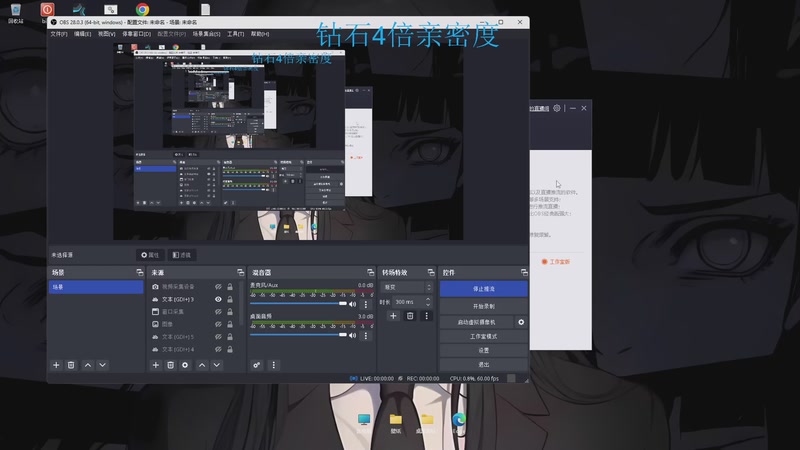Open source Filters button above docks
Image resolution: width=800 pixels, height=450 pixels.
(182, 255)
